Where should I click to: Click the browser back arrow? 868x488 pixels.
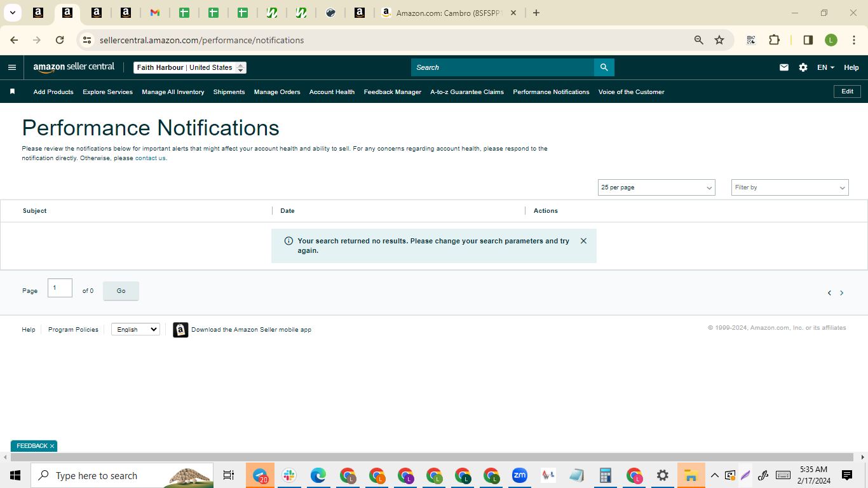(14, 40)
